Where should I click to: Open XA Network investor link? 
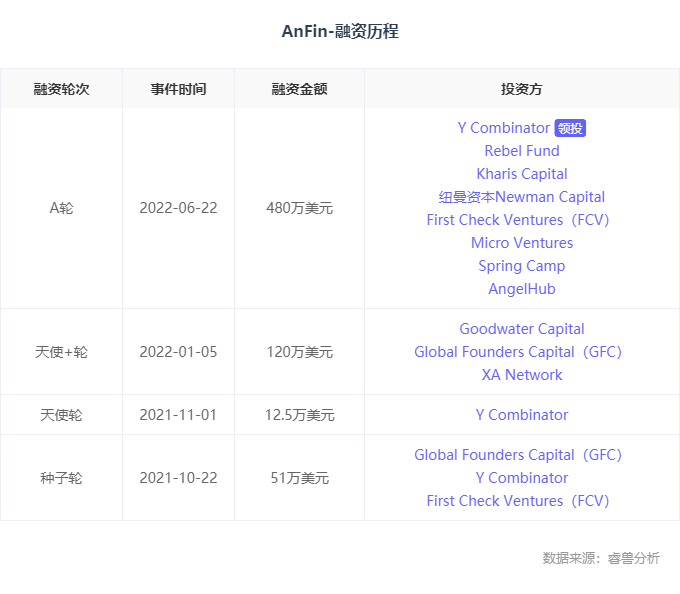(522, 375)
